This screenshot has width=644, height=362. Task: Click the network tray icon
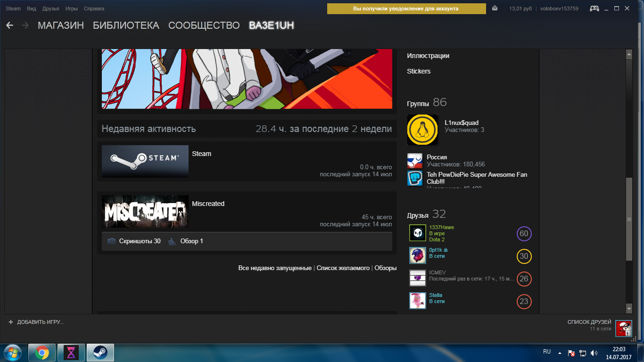pos(583,353)
